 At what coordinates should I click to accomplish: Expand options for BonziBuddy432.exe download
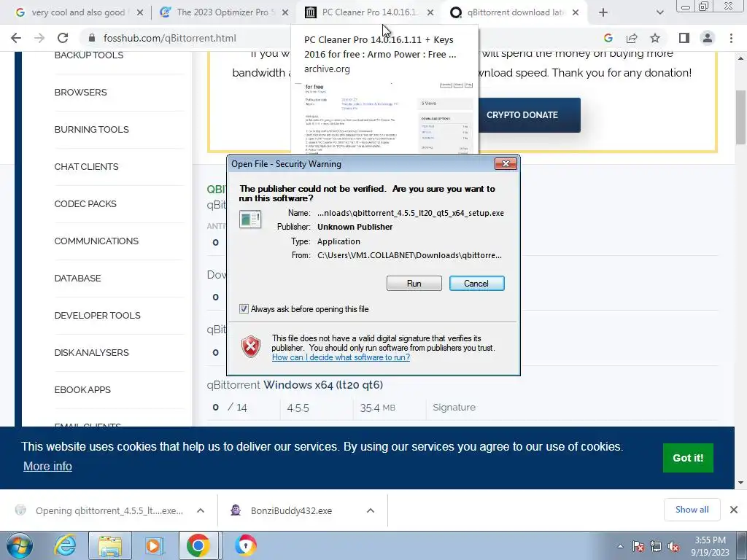coord(370,510)
